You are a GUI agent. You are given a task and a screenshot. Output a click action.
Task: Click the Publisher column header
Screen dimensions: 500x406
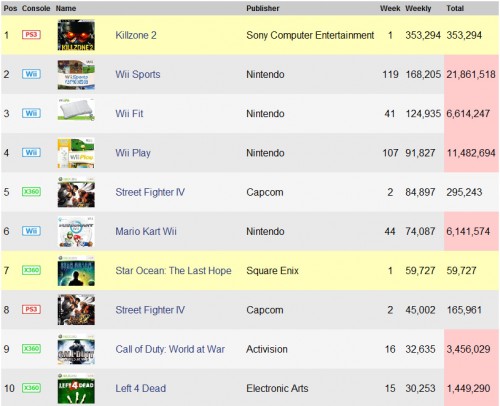pos(263,8)
